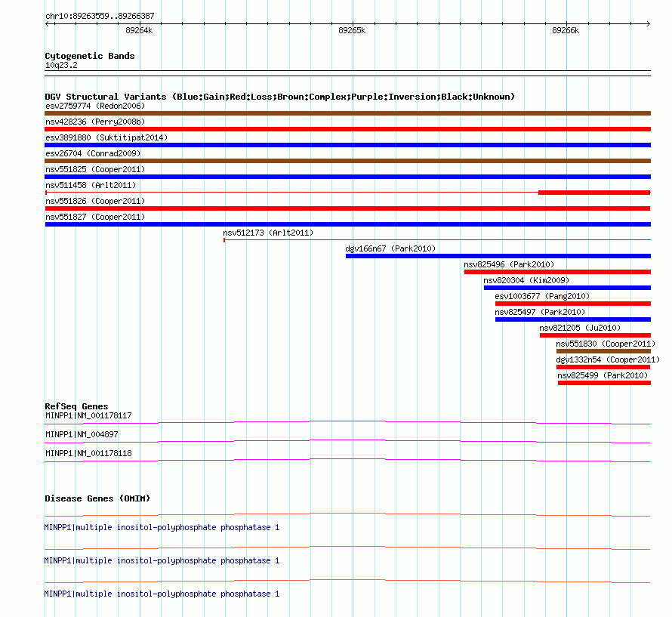Open the MINPP1|NM_001178117 RefSeq gene
Viewport: 672px width, 617px height.
(88, 415)
